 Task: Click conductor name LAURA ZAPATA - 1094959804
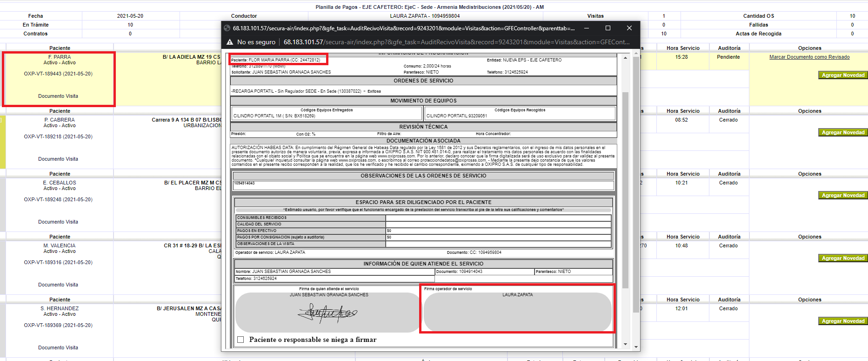click(425, 16)
